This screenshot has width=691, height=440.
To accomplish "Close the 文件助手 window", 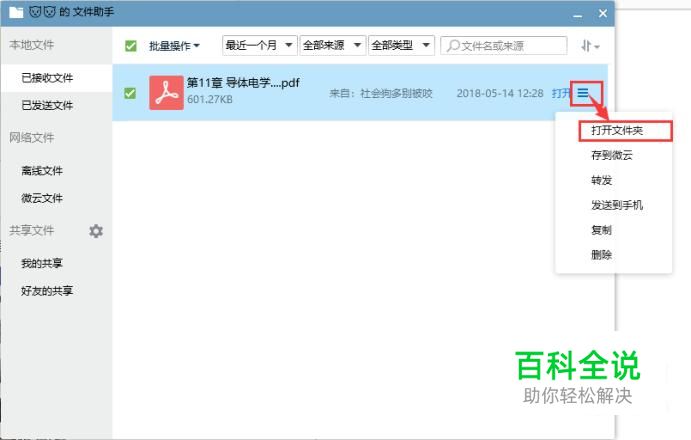I will pyautogui.click(x=603, y=13).
